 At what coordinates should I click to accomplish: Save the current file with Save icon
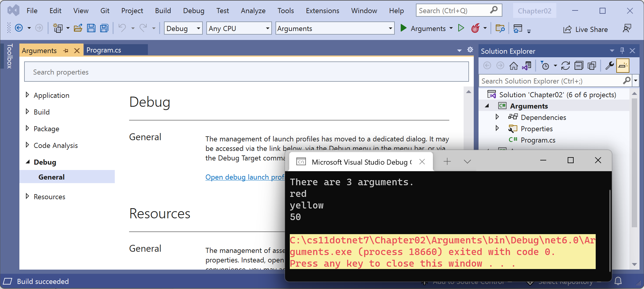point(91,28)
